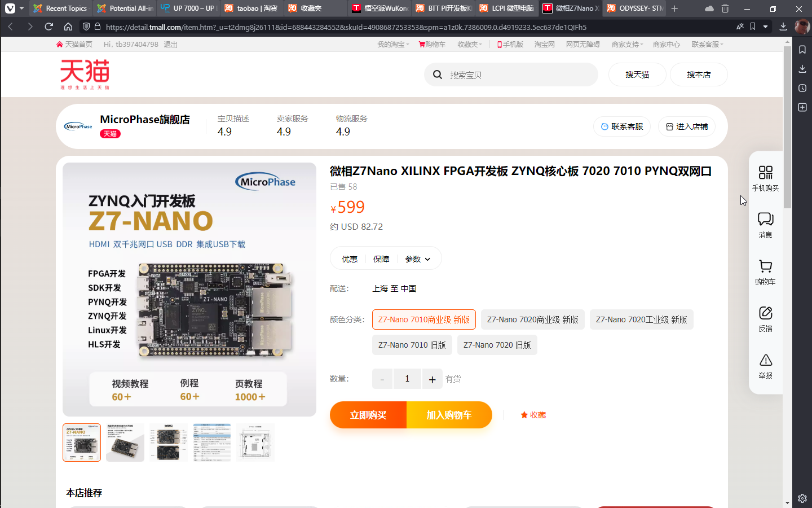Switch to UP 7000 tab
Image resolution: width=812 pixels, height=508 pixels.
point(188,8)
